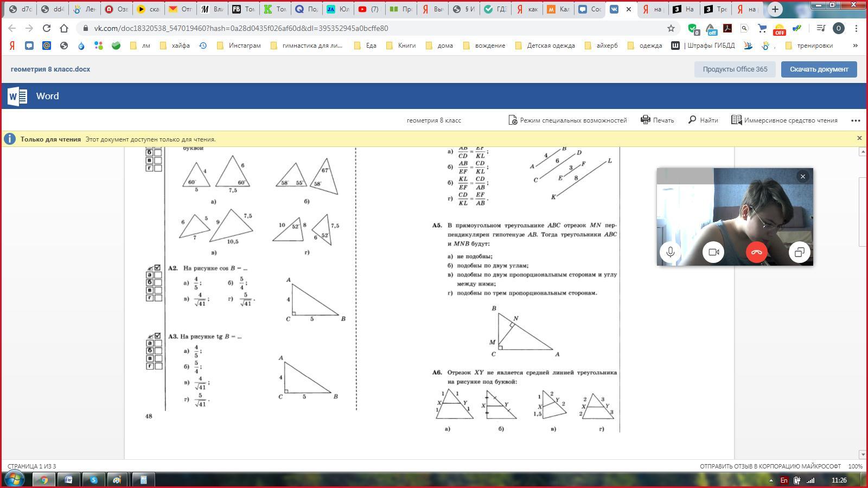Click the orange OFF extension icon
The height and width of the screenshot is (488, 868).
[x=780, y=29]
